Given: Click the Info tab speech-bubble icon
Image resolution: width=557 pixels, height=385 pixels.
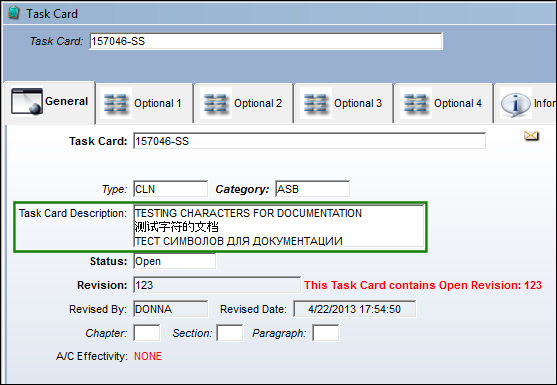Looking at the screenshot, I should point(515,103).
